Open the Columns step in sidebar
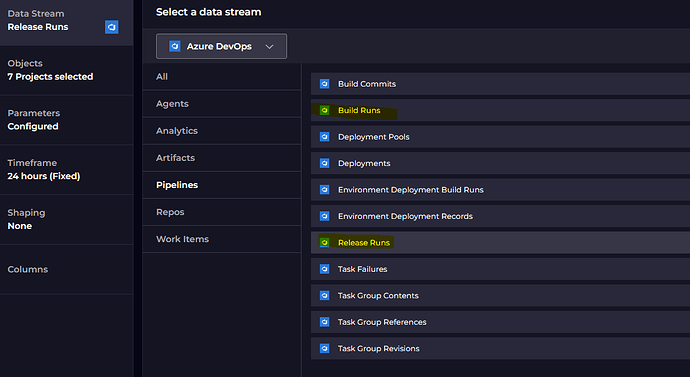This screenshot has height=377, width=690. [66, 269]
